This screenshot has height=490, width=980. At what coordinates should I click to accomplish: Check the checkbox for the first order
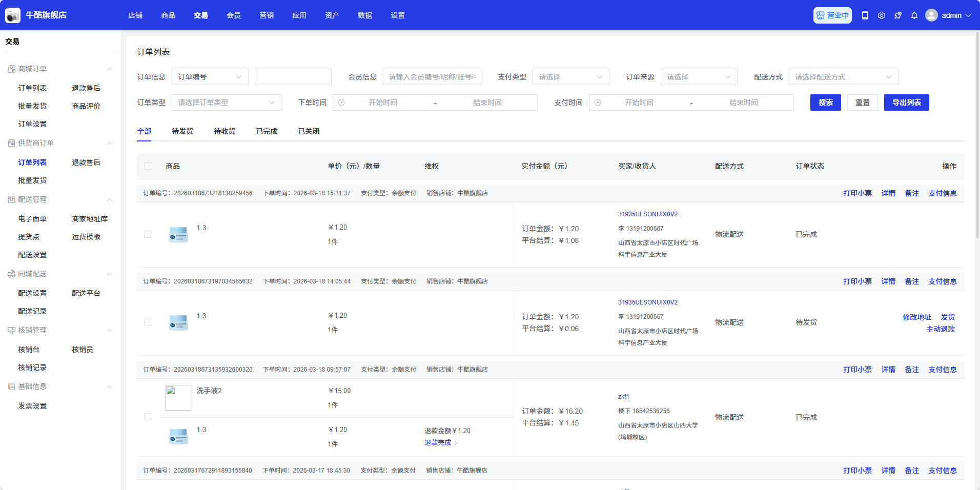[148, 234]
